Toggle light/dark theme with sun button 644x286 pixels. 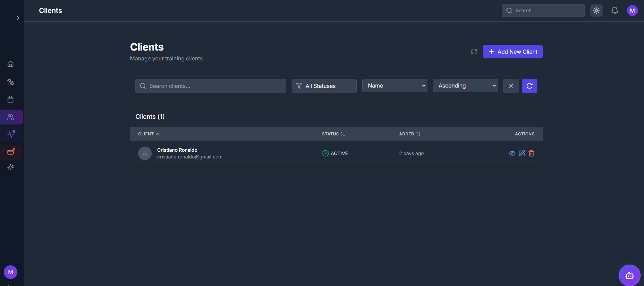tap(596, 11)
